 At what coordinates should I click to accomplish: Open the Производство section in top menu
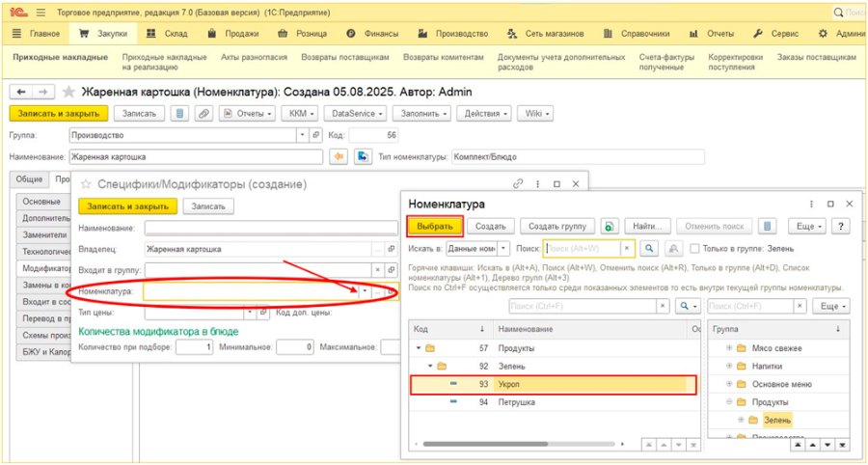453,34
